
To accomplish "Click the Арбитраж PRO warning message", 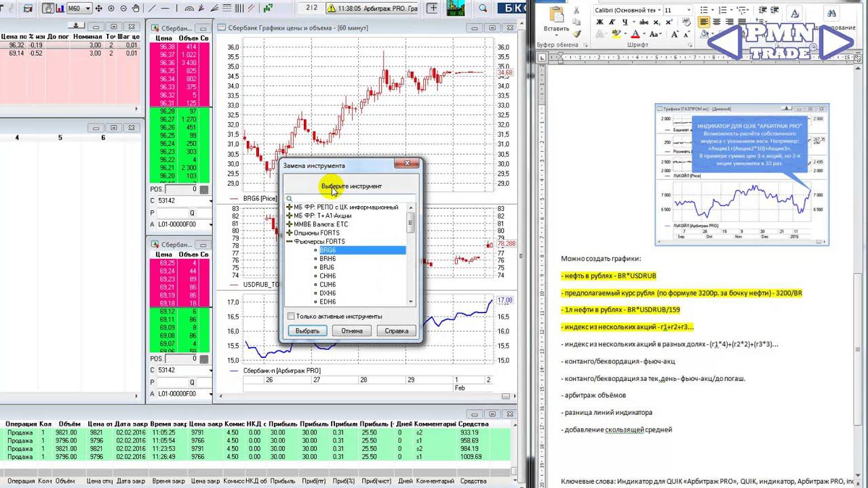I will 373,8.
